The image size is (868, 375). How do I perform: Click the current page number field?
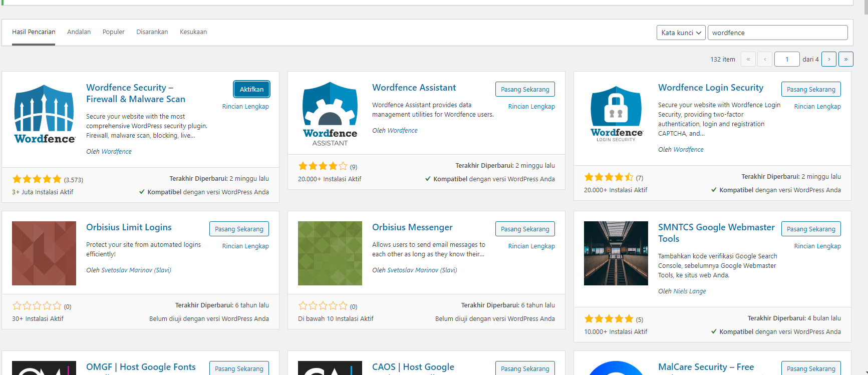point(787,59)
